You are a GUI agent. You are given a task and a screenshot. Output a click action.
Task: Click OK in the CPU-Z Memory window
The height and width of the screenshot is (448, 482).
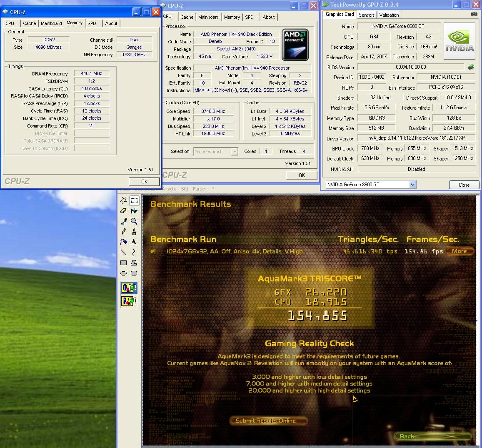pos(144,181)
